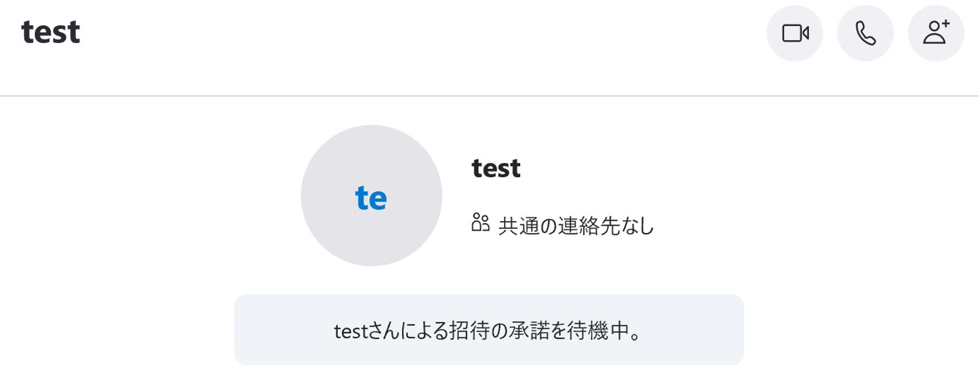980x371 pixels.
Task: Click the circular 'te' avatar
Action: 371,196
